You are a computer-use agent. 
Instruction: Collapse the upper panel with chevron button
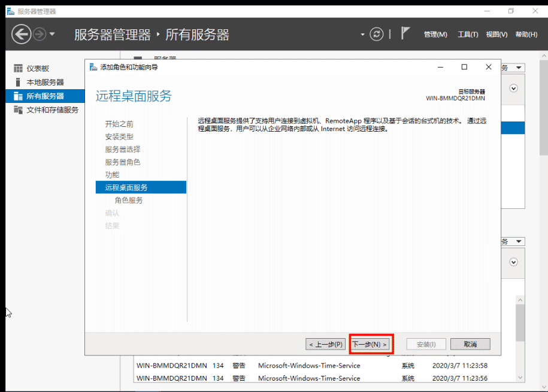513,88
